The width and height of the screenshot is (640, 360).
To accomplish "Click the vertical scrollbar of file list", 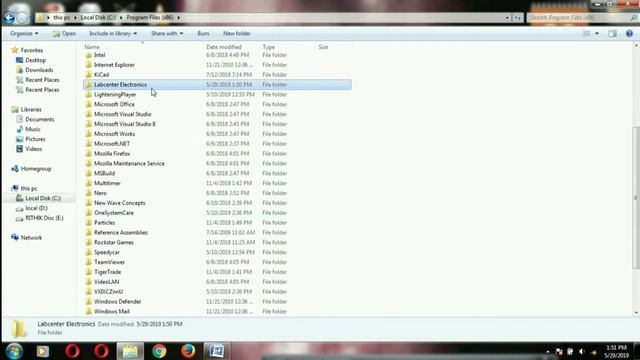I will (636, 198).
